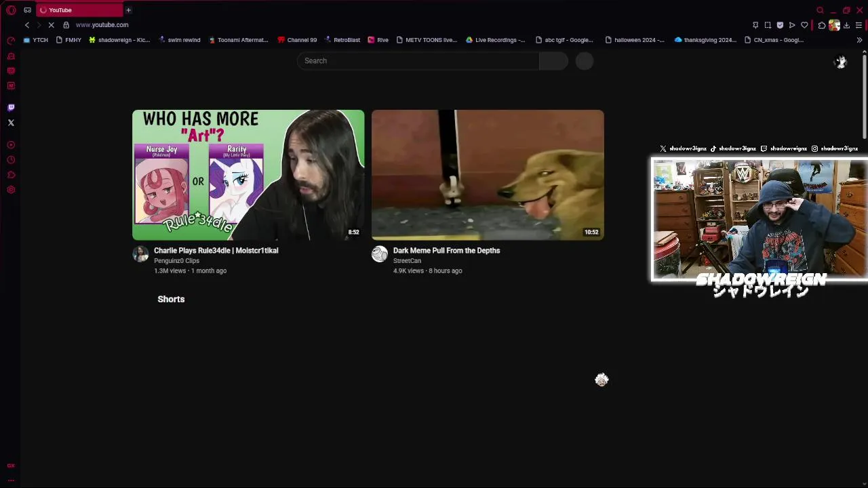Click the Shorts section heading
The height and width of the screenshot is (488, 868).
click(x=171, y=299)
